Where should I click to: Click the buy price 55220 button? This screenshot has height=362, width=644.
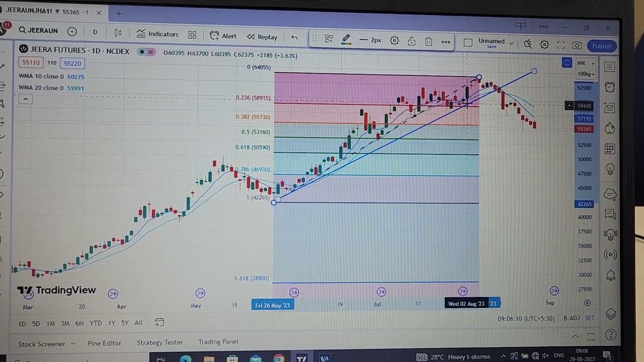[x=72, y=63]
